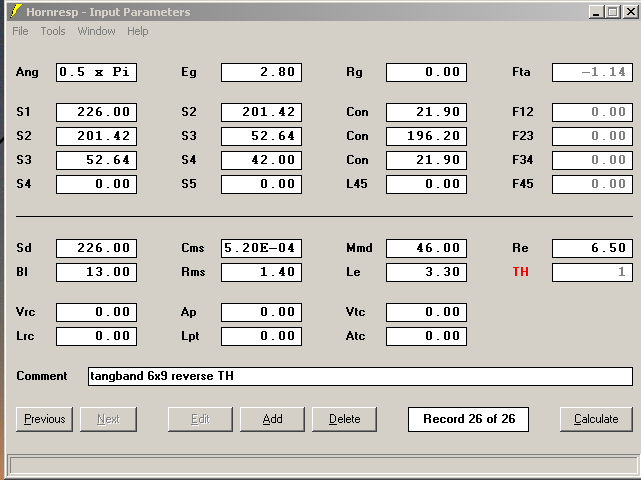Click the L45 label
Viewport: 641px width, 480px height.
(x=357, y=184)
